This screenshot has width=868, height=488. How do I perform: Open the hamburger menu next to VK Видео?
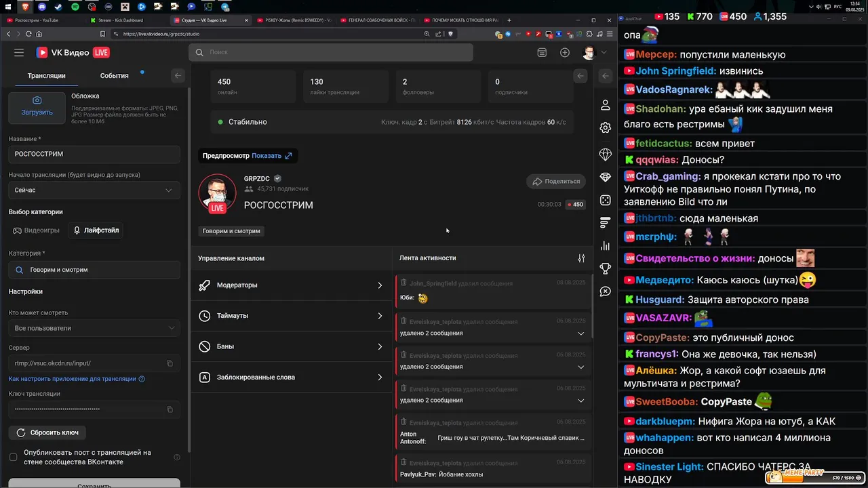(19, 52)
